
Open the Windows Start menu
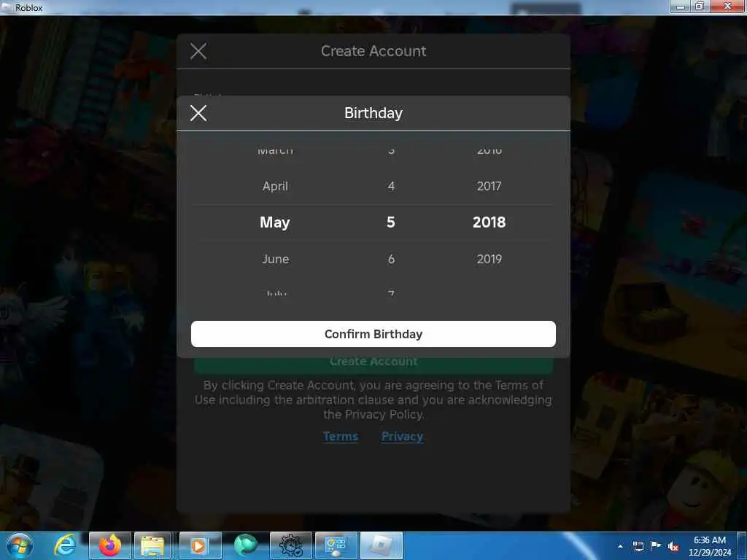19,545
